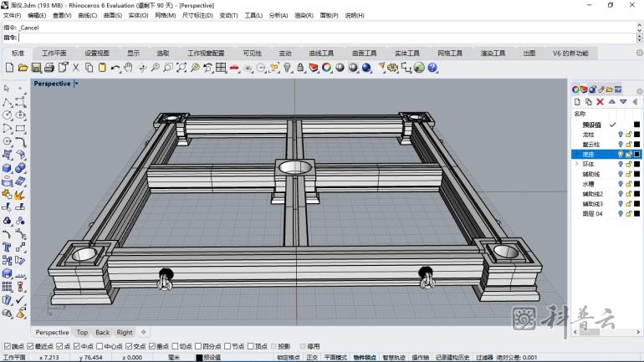Viewport: 644px width, 362px height.
Task: Click the Print icon in the toolbar
Action: point(49,68)
